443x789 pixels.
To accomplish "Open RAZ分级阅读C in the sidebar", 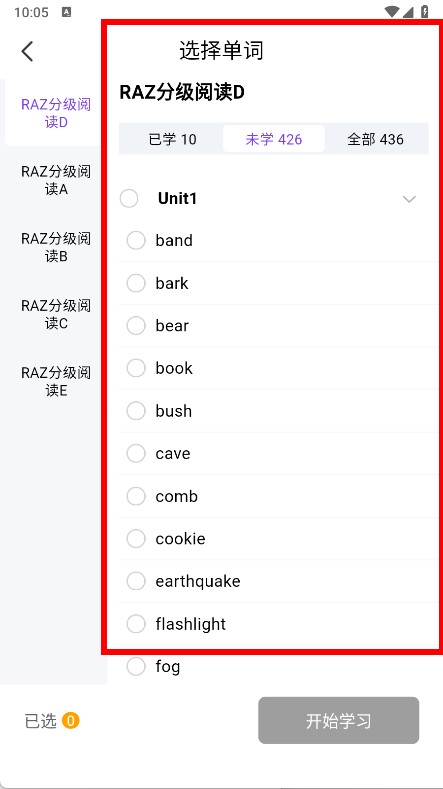I will pyautogui.click(x=56, y=314).
